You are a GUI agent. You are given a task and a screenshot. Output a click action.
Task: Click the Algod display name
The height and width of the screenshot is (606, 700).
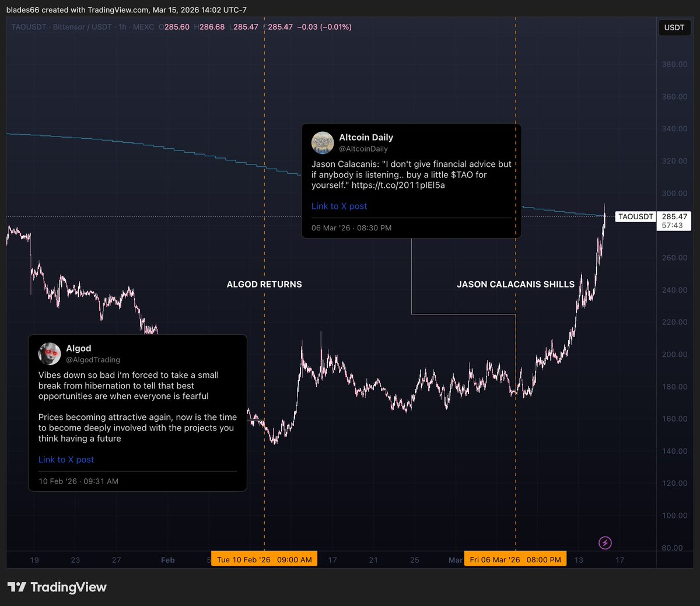point(79,348)
